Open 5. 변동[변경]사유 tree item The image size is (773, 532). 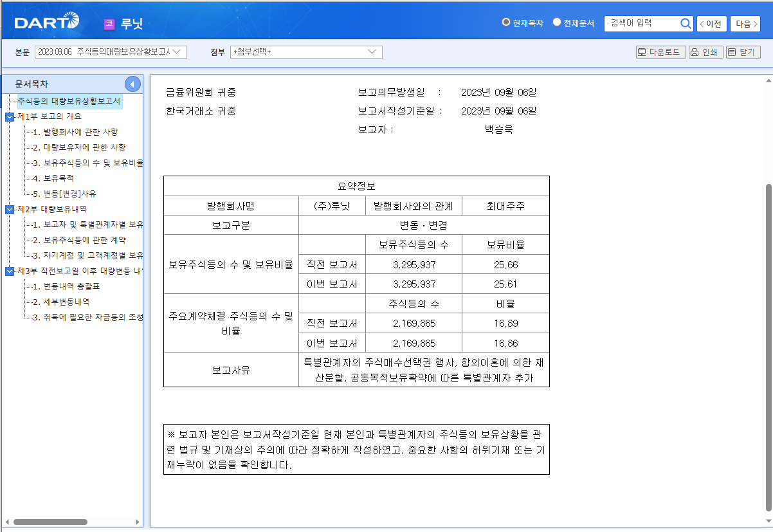point(64,194)
